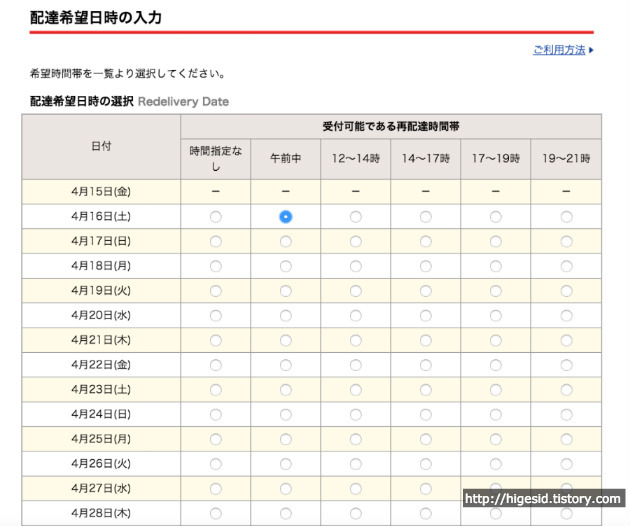
Task: Choose 4月19日 12〜14時 radio button
Action: 356,291
